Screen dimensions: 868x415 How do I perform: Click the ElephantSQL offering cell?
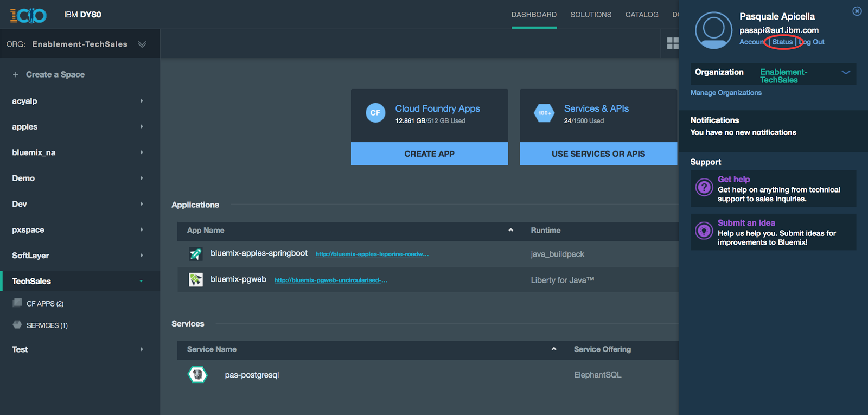pos(598,375)
